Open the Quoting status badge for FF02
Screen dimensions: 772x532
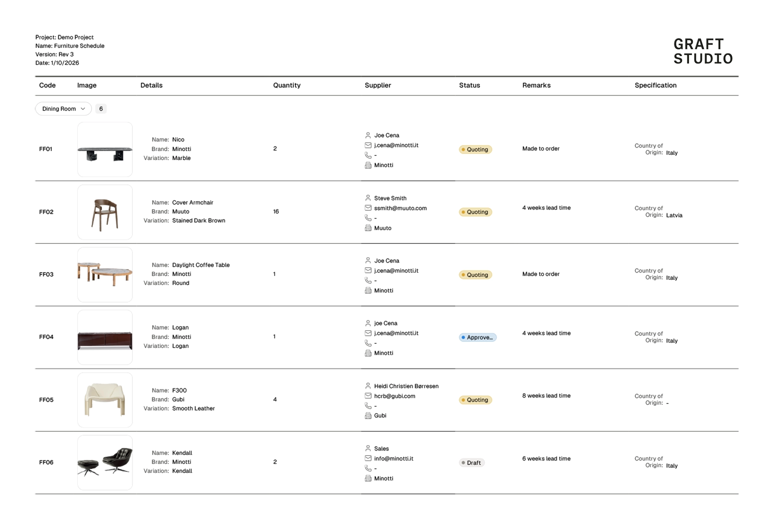coord(475,212)
